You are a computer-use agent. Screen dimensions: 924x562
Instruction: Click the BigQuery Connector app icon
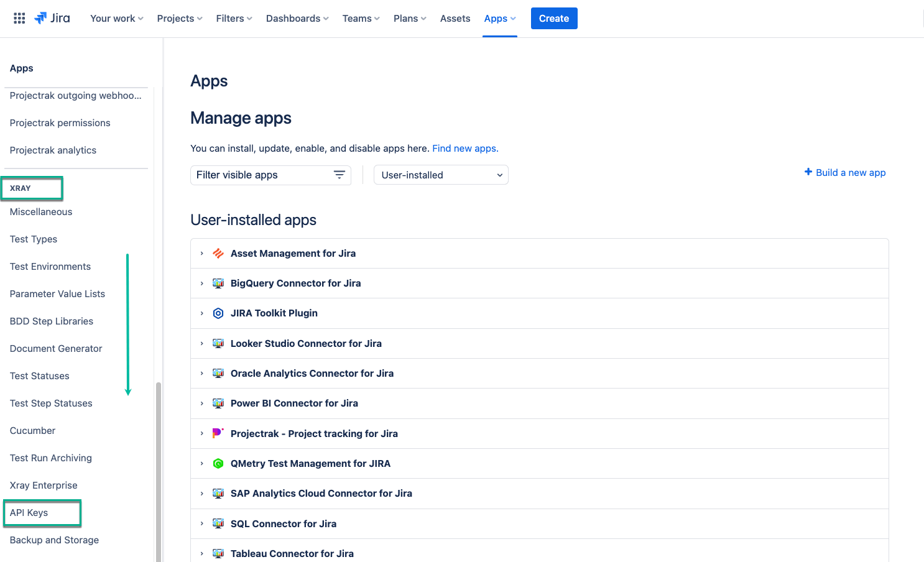[218, 283]
